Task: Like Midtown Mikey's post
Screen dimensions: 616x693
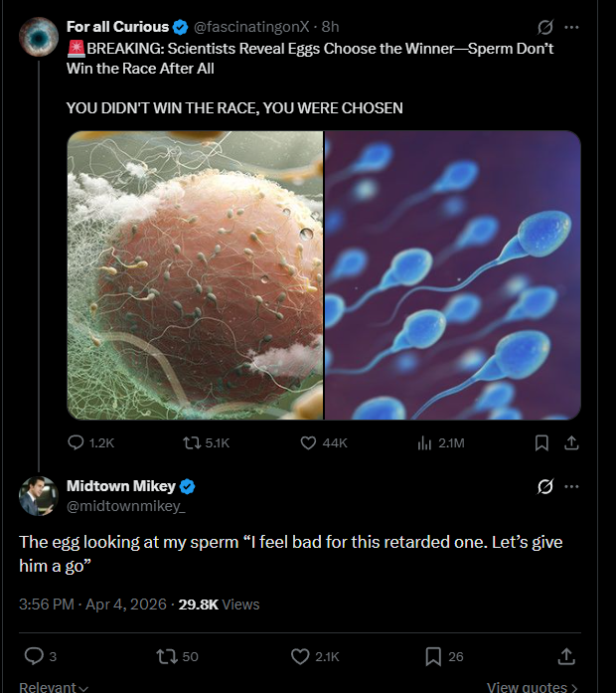Action: coord(301,655)
